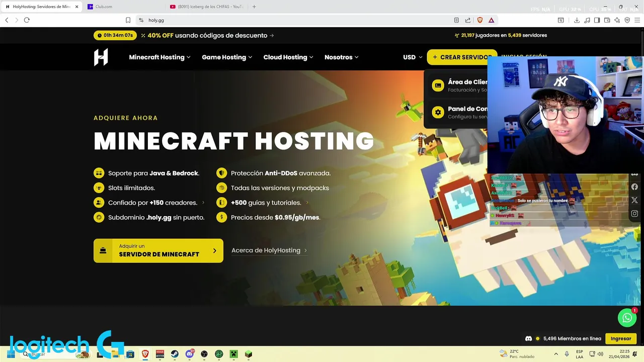Screen dimensions: 644x362
Task: Click the 01h 34m 07s countdown badge
Action: click(115, 35)
